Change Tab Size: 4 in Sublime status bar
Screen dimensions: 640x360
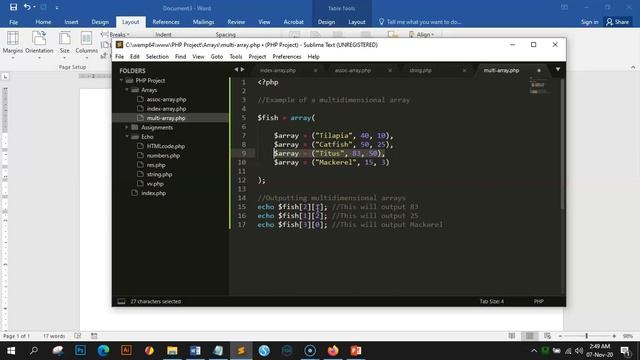(x=491, y=301)
